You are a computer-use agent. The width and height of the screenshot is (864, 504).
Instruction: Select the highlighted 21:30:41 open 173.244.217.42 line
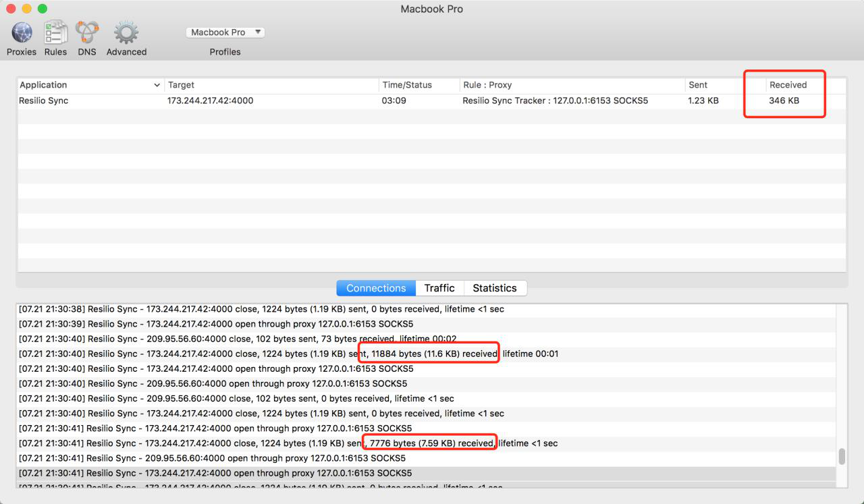(x=427, y=473)
